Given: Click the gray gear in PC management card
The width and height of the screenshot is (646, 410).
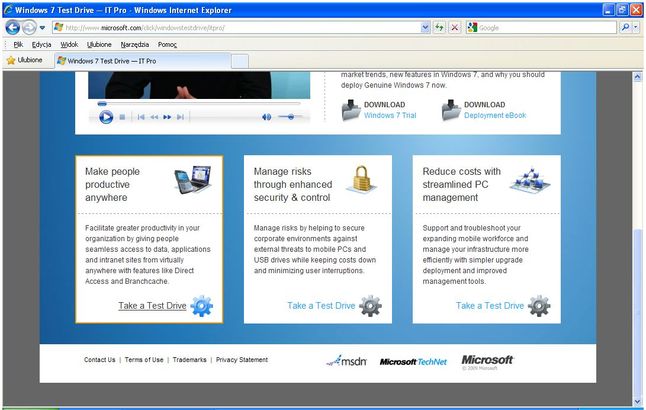Looking at the screenshot, I should 539,306.
